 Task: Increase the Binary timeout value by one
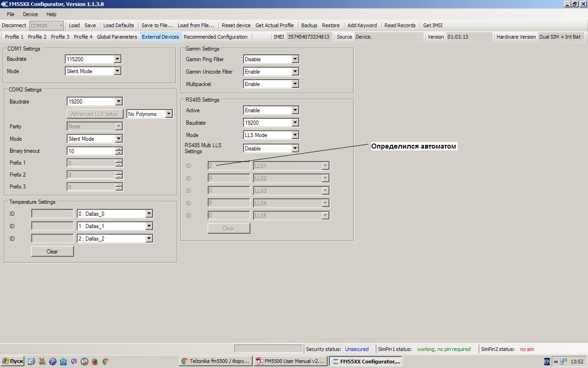(119, 149)
